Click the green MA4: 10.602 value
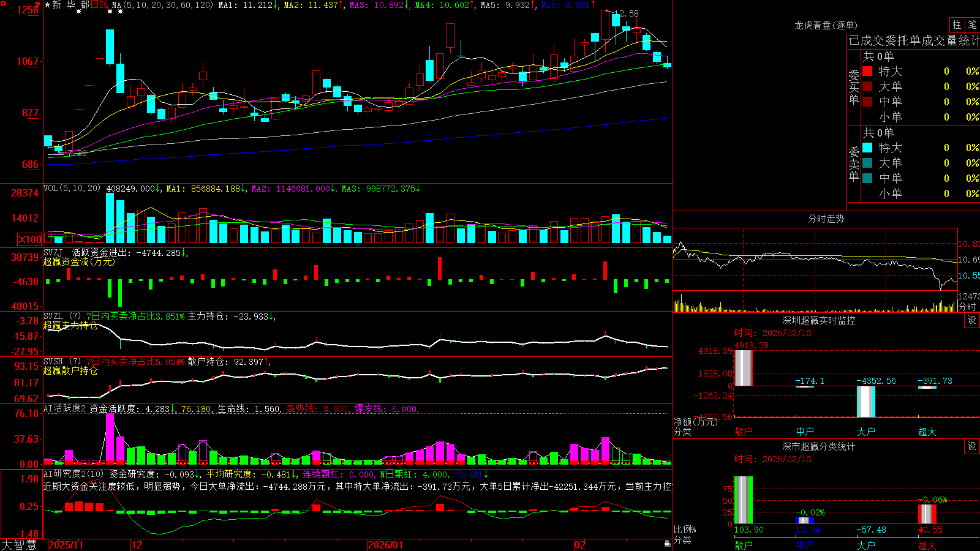This screenshot has height=551, width=980. point(445,5)
